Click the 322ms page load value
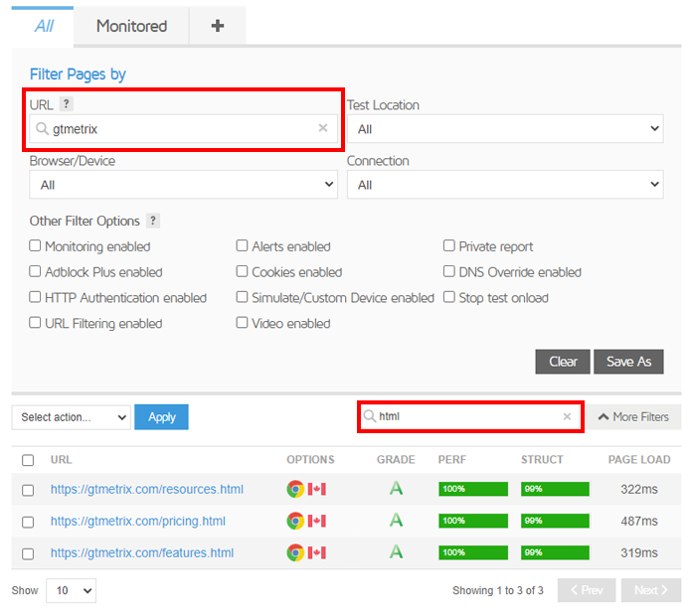 [x=639, y=489]
